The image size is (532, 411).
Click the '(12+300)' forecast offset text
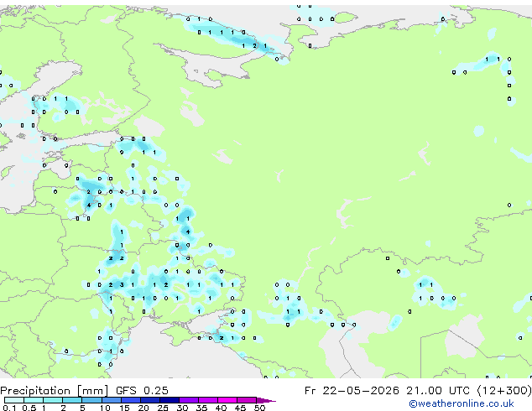click(x=505, y=391)
